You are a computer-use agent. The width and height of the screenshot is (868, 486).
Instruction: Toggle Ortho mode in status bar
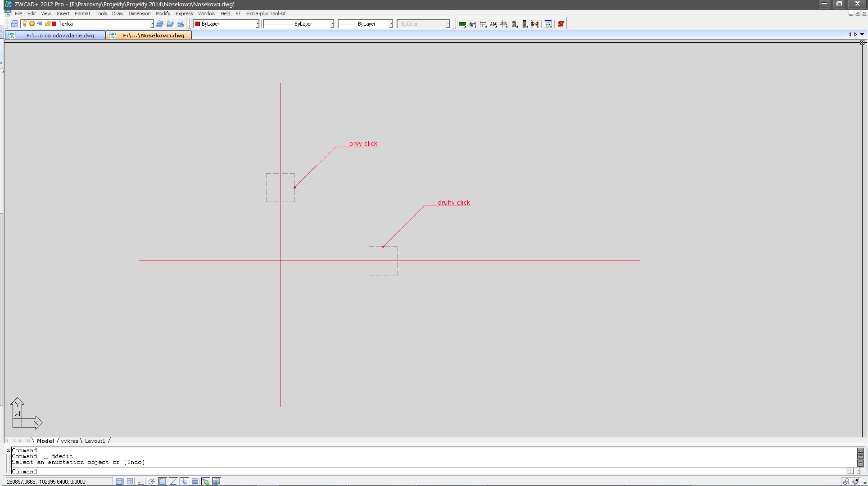click(141, 481)
